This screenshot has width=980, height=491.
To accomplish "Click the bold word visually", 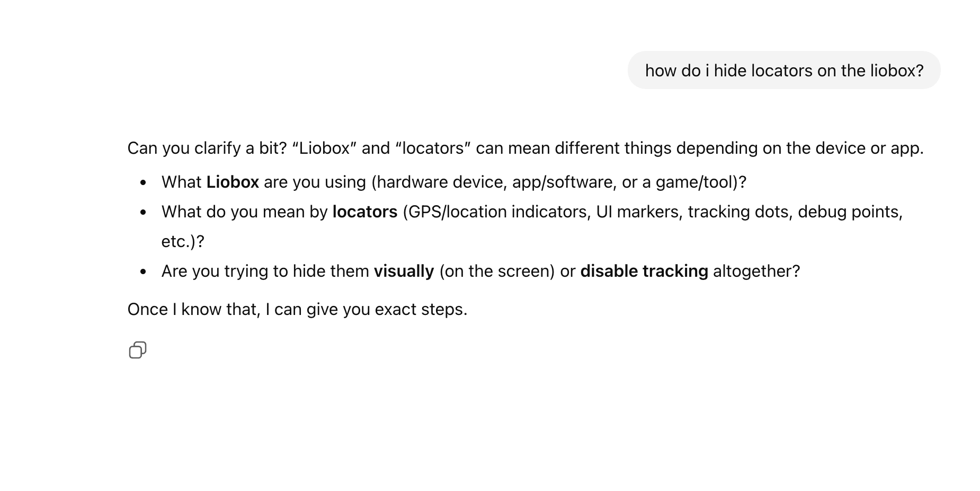I will tap(404, 271).
